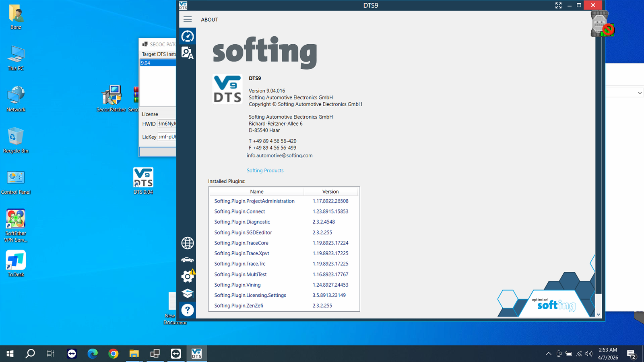644x362 pixels.
Task: Select the DTS 9.04 desktop shortcut
Action: pyautogui.click(x=143, y=181)
